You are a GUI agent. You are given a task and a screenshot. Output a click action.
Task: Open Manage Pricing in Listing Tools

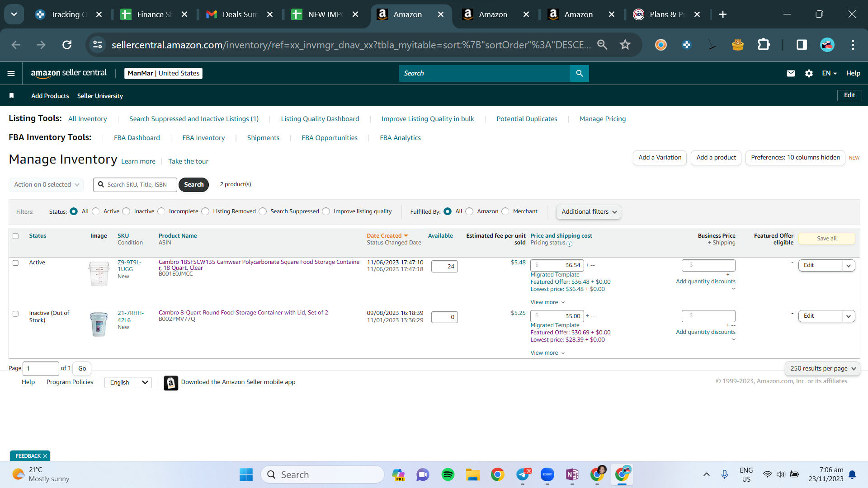(603, 119)
